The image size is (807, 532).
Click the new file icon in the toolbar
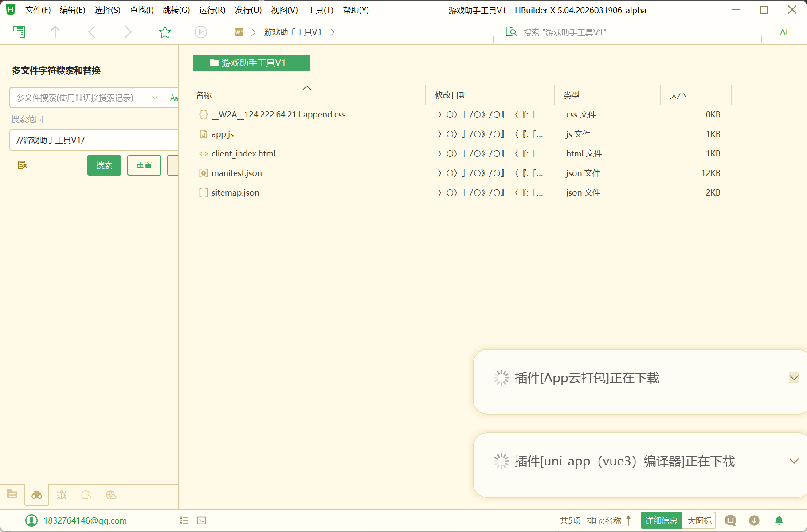point(19,32)
